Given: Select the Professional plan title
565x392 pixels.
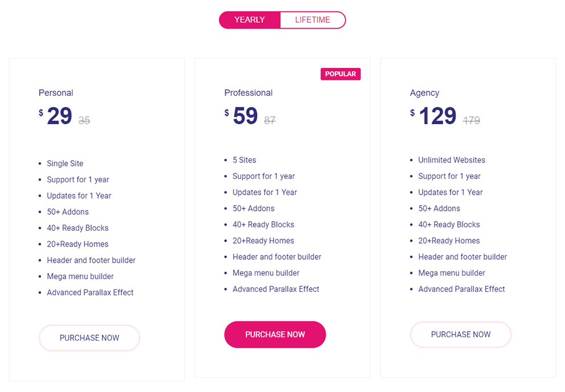Looking at the screenshot, I should [248, 92].
